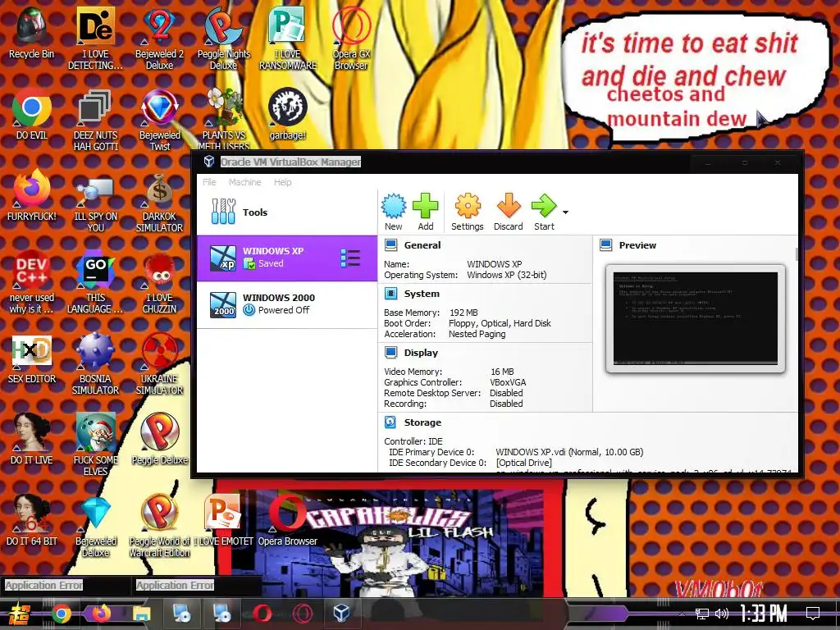This screenshot has height=630, width=840.
Task: Open the Bejeweled Twist desktop icon
Action: [159, 120]
